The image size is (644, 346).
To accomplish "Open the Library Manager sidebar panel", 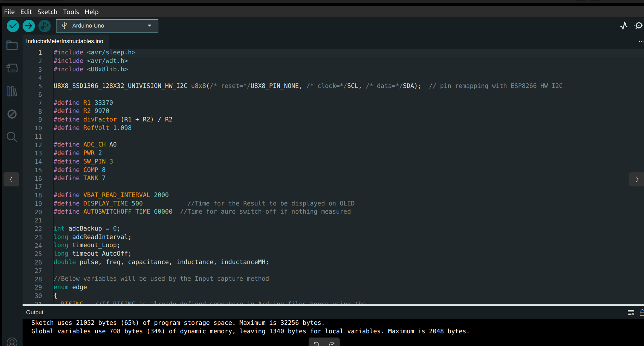I will click(12, 91).
